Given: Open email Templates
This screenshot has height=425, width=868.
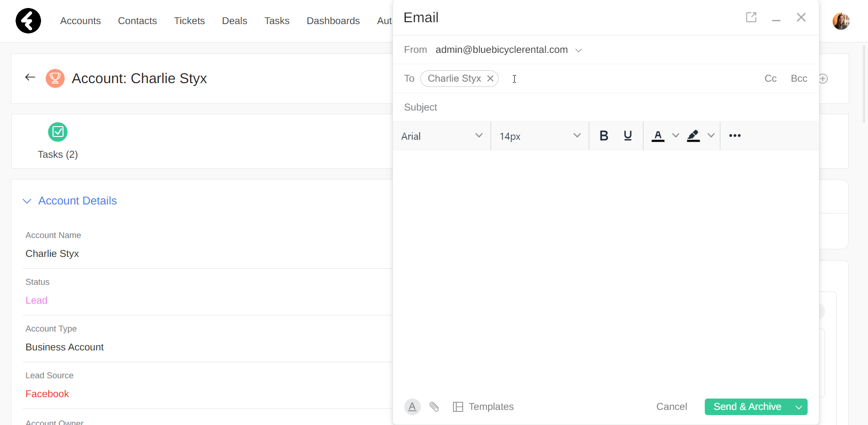Looking at the screenshot, I should click(x=483, y=407).
